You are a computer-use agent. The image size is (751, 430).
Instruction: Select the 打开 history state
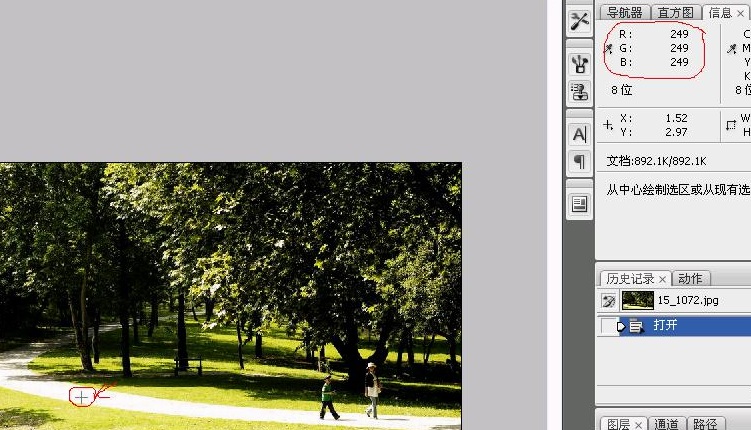point(666,326)
